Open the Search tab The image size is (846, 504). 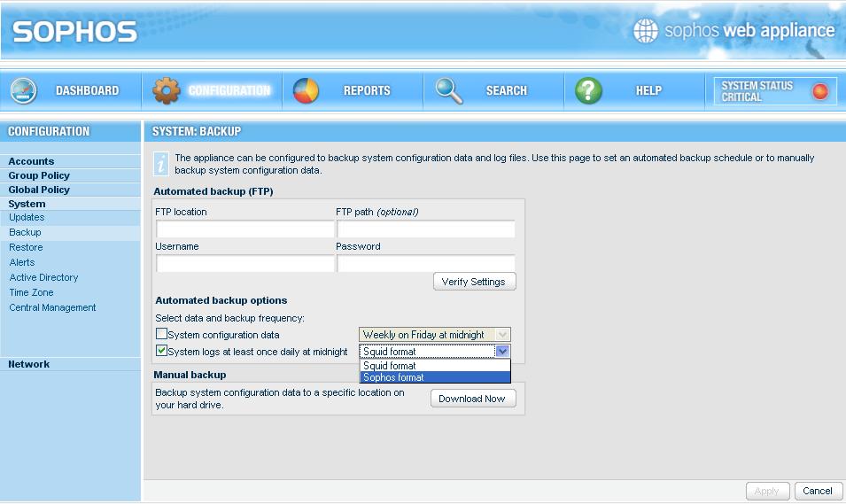pos(493,90)
